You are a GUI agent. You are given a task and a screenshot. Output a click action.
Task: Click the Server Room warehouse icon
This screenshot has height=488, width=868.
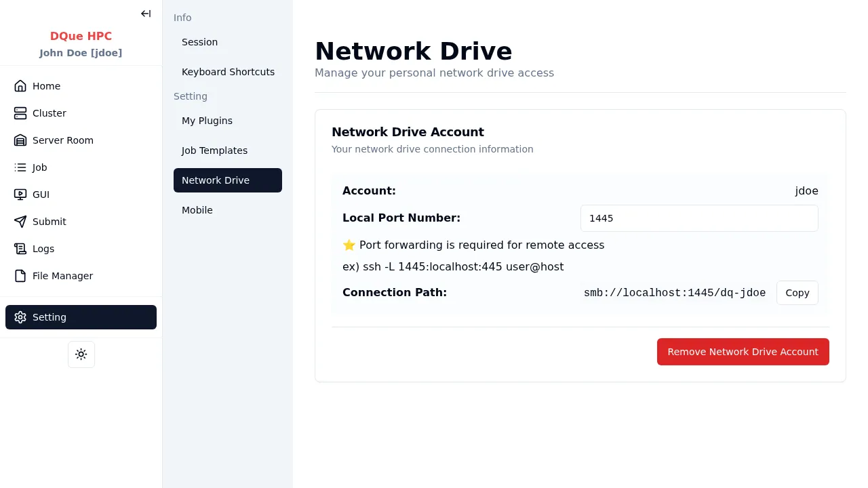tap(20, 140)
